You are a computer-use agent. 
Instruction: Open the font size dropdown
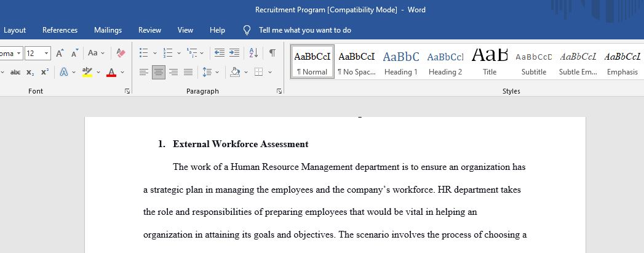click(47, 54)
